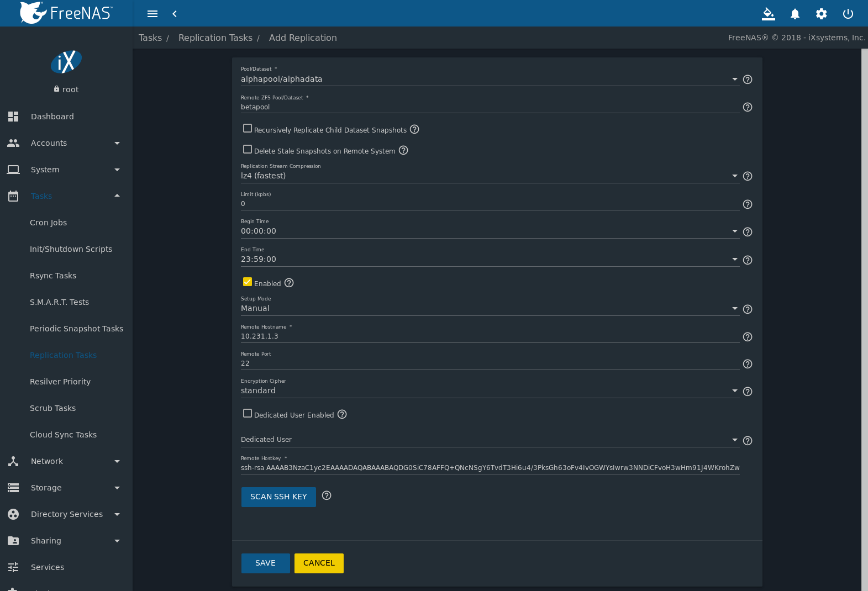The width and height of the screenshot is (868, 591).
Task: Show help for Delete Stale Snapshots
Action: click(x=403, y=150)
